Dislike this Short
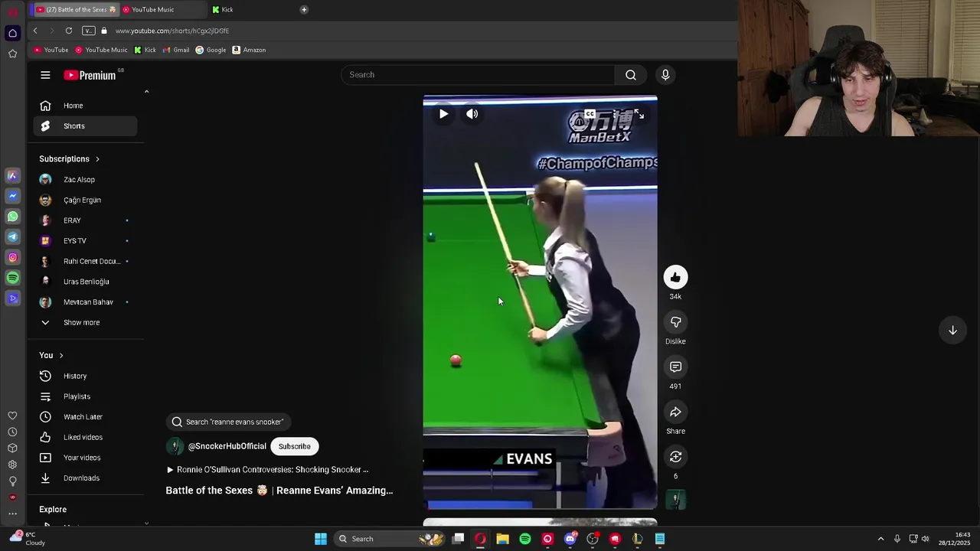Screen dimensions: 980x551 coord(675,322)
